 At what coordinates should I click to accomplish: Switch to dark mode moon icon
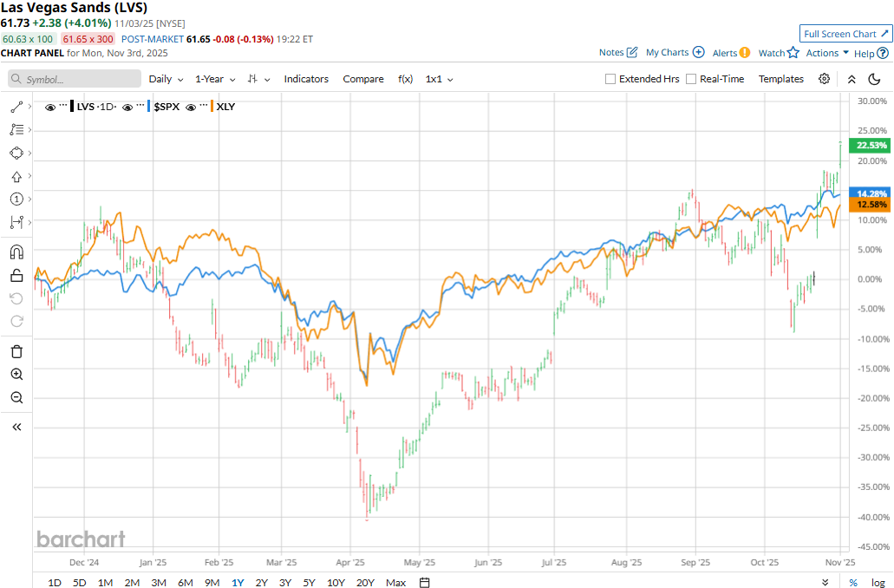(x=874, y=79)
